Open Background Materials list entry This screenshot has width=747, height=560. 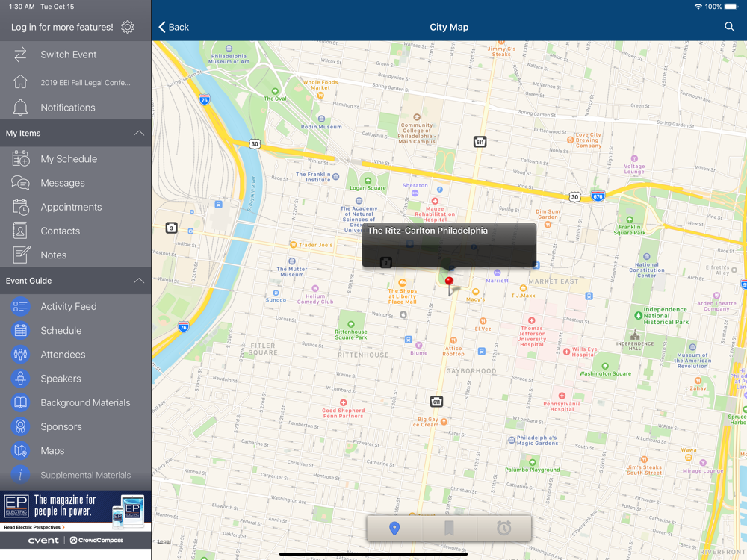pos(75,402)
